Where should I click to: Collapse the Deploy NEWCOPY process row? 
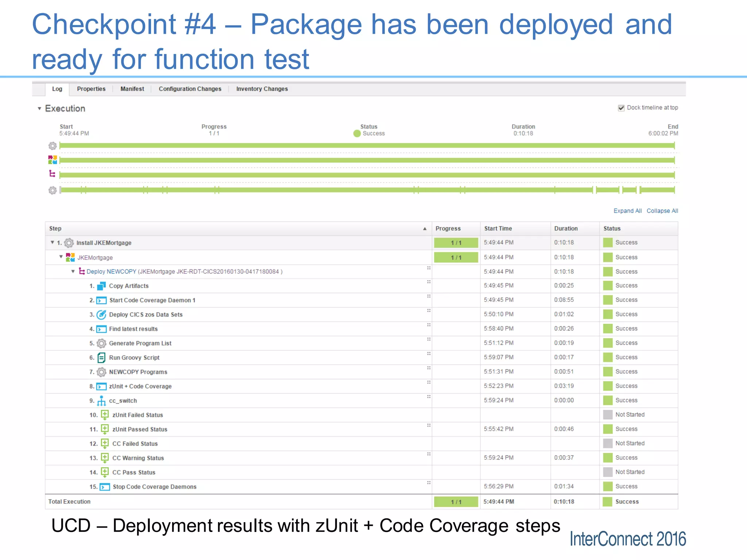click(73, 271)
